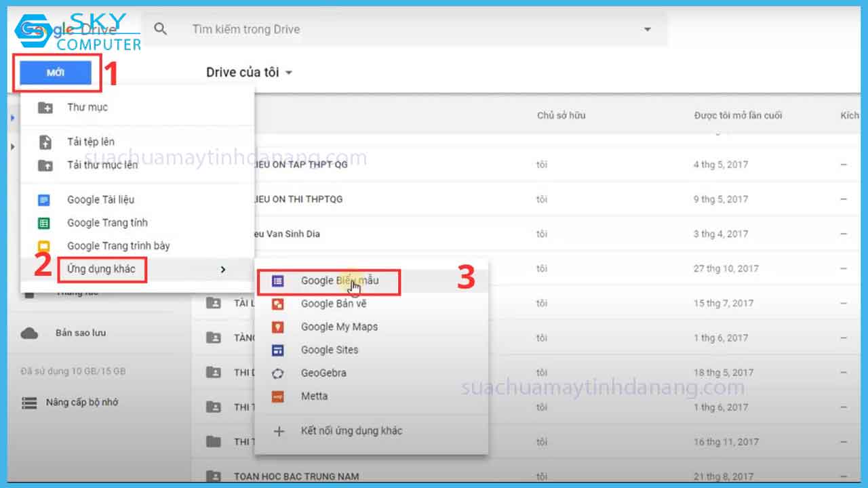The width and height of the screenshot is (868, 488).
Task: Click the file upload icon
Action: 45,142
